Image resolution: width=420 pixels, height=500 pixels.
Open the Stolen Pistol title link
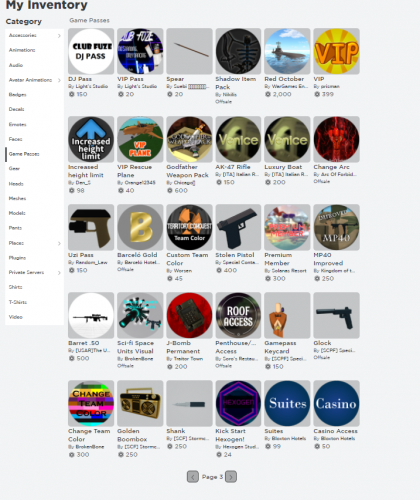(x=235, y=255)
